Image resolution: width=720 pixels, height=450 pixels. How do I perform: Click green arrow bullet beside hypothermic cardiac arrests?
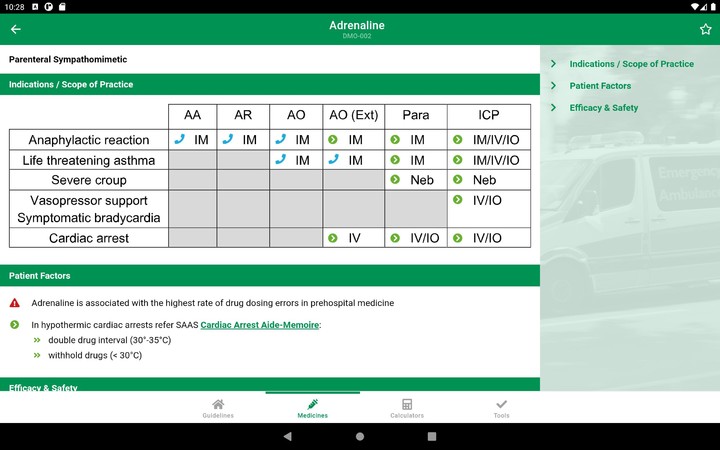[15, 325]
